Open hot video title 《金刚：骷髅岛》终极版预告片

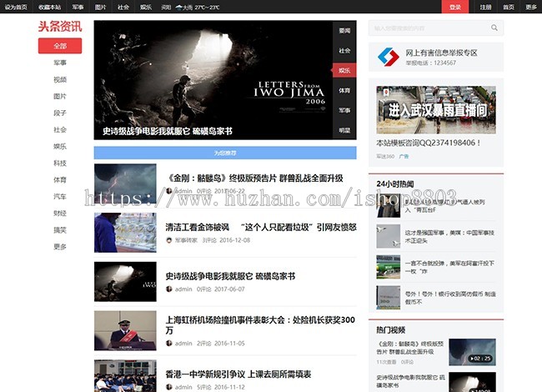(x=410, y=348)
